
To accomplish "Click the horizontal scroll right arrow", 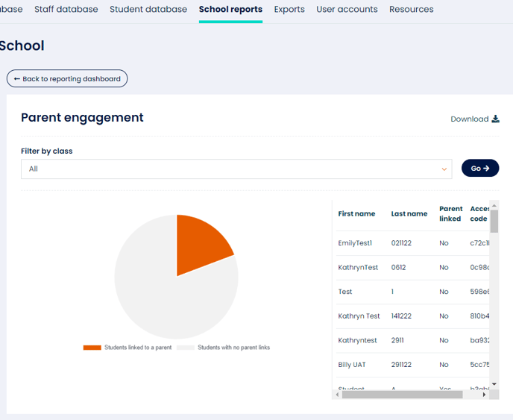I will click(485, 395).
